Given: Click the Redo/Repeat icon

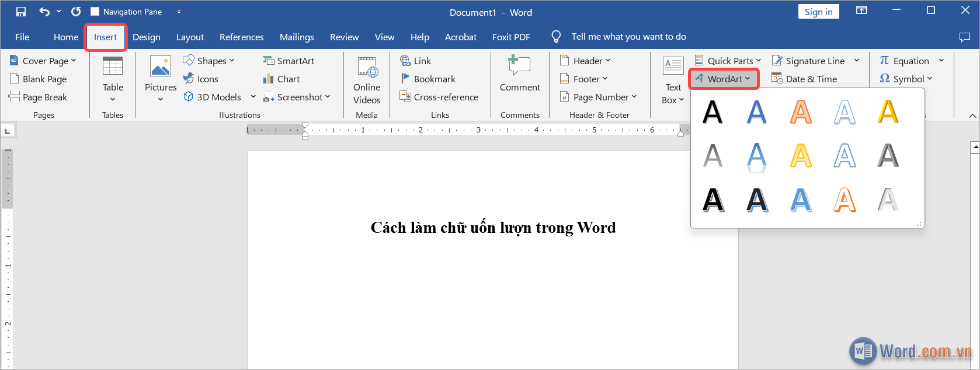Looking at the screenshot, I should (x=76, y=12).
